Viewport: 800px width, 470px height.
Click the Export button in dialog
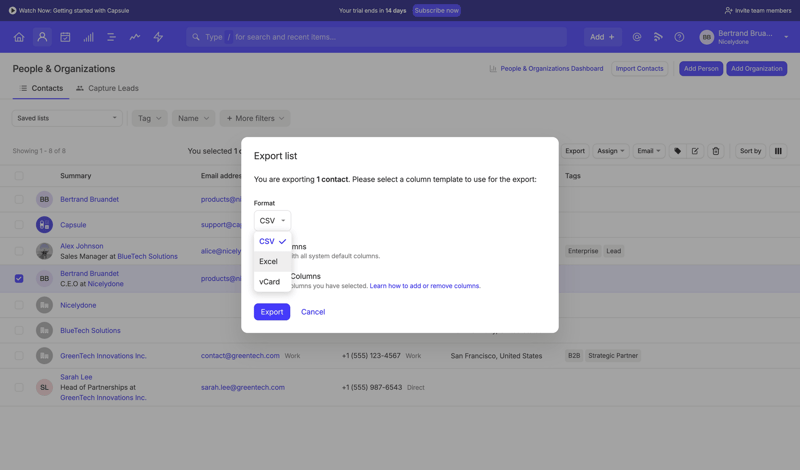[x=272, y=312]
